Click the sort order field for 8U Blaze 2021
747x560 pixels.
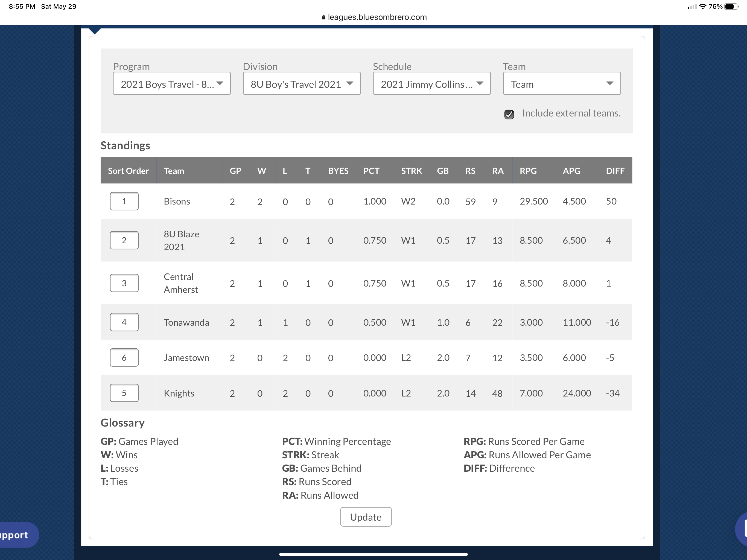click(124, 240)
